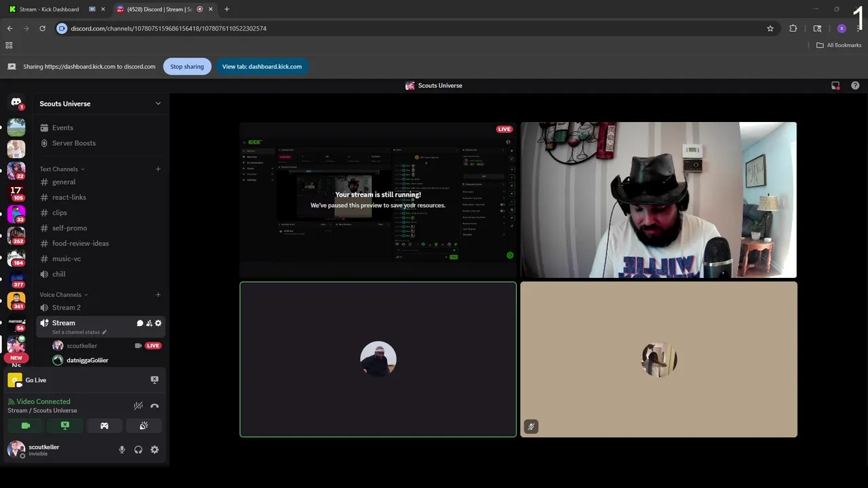868x488 pixels.
Task: Open the server icon with 33 badge
Action: click(x=16, y=213)
